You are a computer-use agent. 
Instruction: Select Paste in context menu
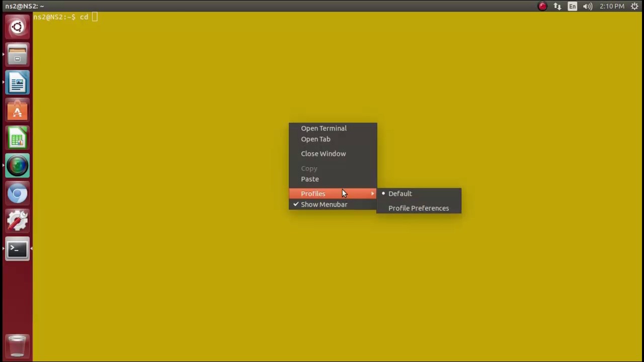pyautogui.click(x=333, y=179)
